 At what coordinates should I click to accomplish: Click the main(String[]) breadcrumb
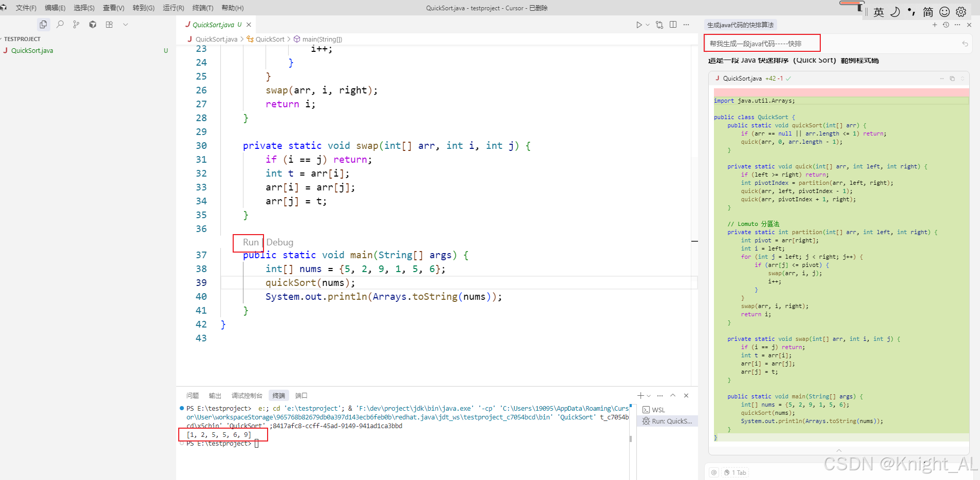(x=317, y=39)
